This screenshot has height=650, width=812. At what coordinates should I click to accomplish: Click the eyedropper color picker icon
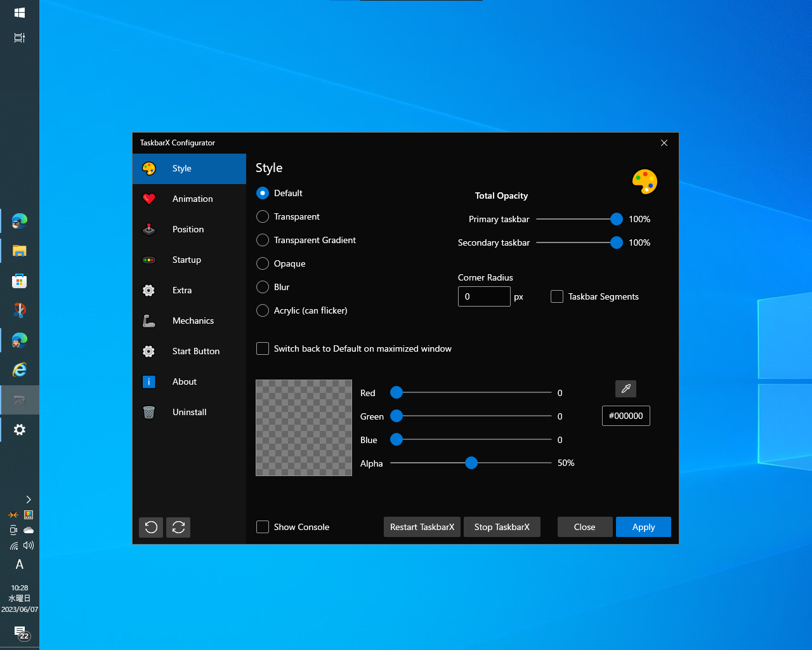click(x=625, y=388)
